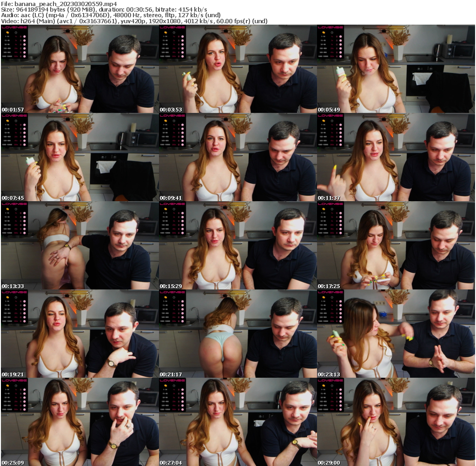Click the frame stamped 00:11:37
This screenshot has height=466, width=476.
coord(396,157)
